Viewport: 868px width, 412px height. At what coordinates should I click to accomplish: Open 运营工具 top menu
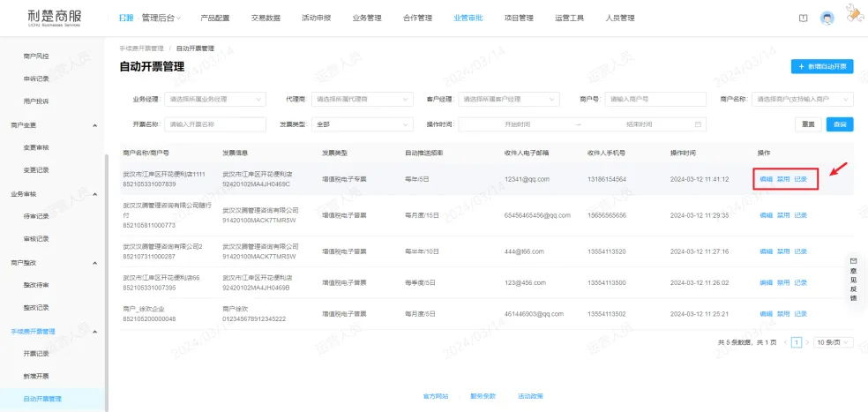coord(569,18)
